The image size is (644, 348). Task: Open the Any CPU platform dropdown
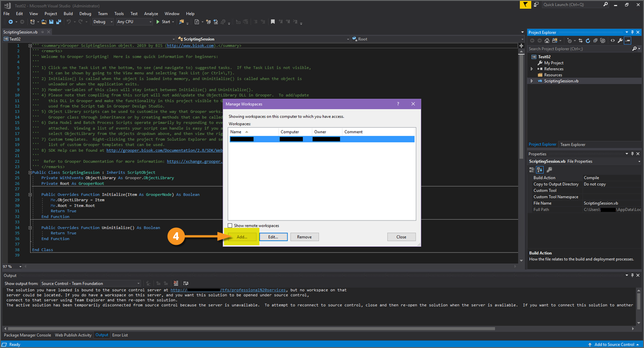134,21
